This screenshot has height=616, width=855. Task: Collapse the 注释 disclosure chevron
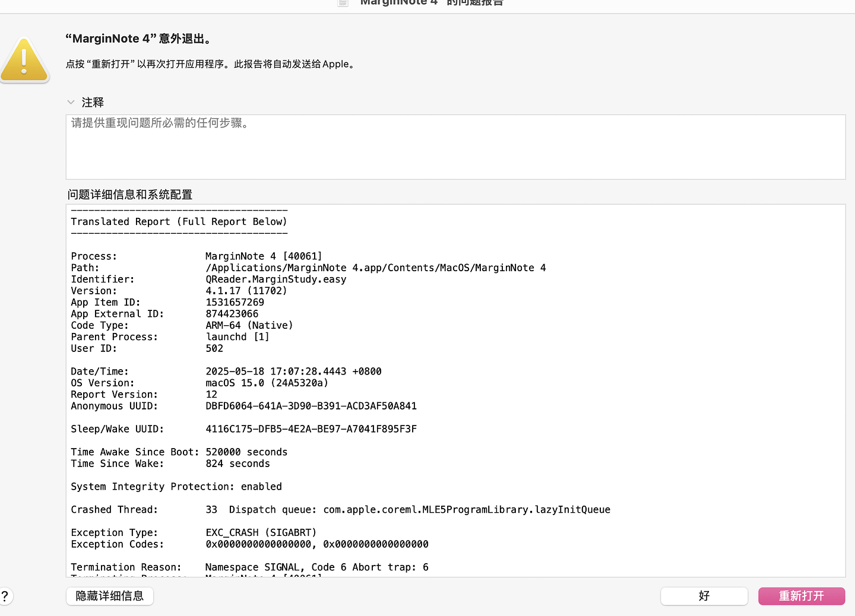coord(71,102)
